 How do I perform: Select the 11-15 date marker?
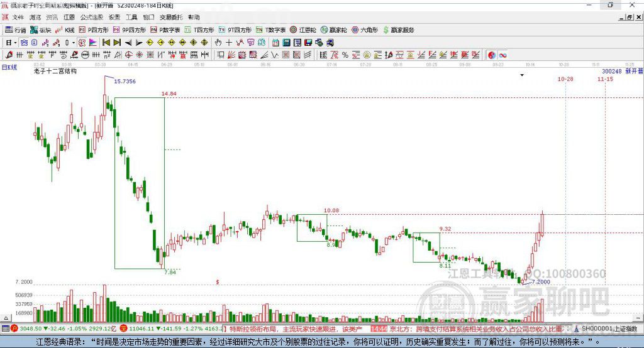click(x=605, y=79)
